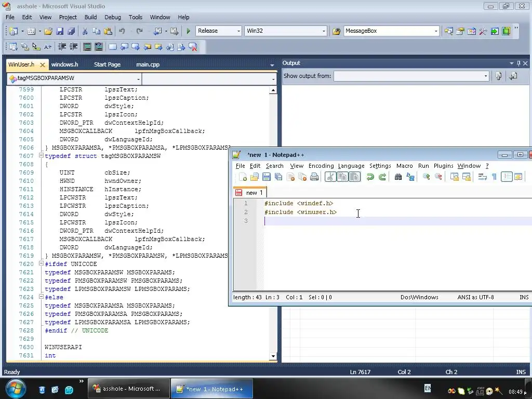Click Open File folder icon in Visual Studio

coord(48,31)
